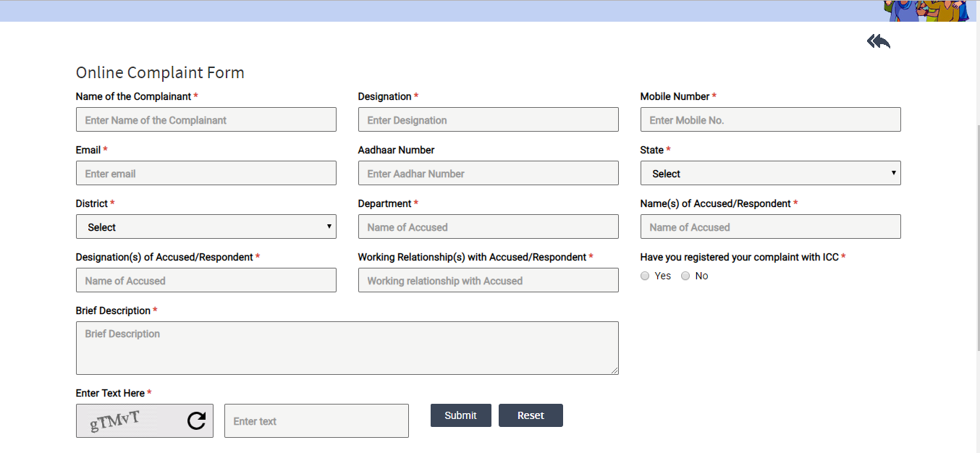Click the captcha Enter text box
Image resolution: width=980 pixels, height=453 pixels.
click(316, 421)
